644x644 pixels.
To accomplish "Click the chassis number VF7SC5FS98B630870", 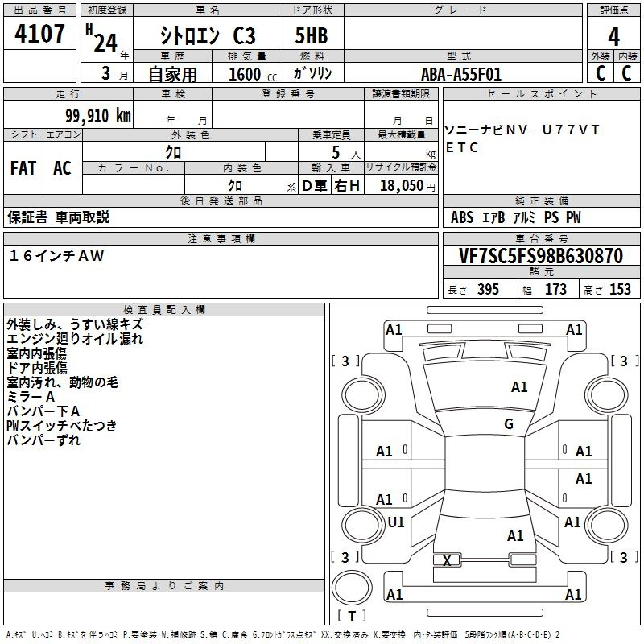I will click(541, 256).
